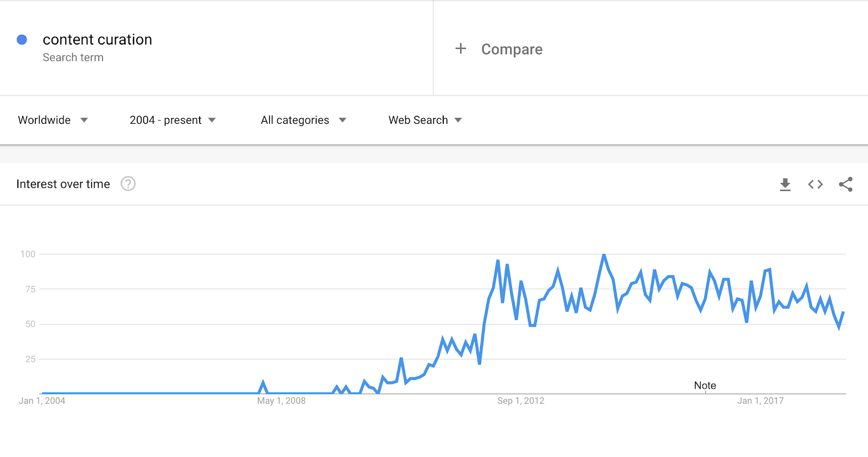Open the 2004 - present time range dropdown
The image size is (868, 457).
173,120
